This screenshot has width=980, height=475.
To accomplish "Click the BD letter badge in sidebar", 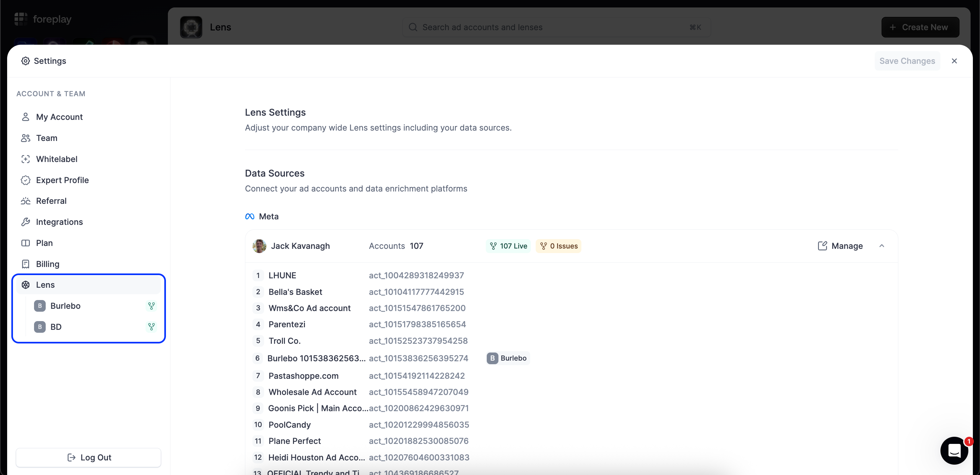I will pyautogui.click(x=40, y=327).
